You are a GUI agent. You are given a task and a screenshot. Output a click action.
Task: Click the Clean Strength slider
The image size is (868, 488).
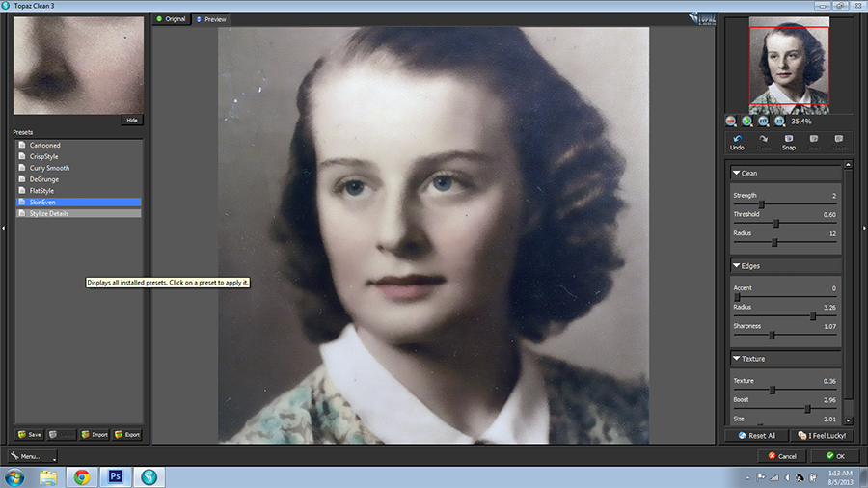tap(762, 204)
